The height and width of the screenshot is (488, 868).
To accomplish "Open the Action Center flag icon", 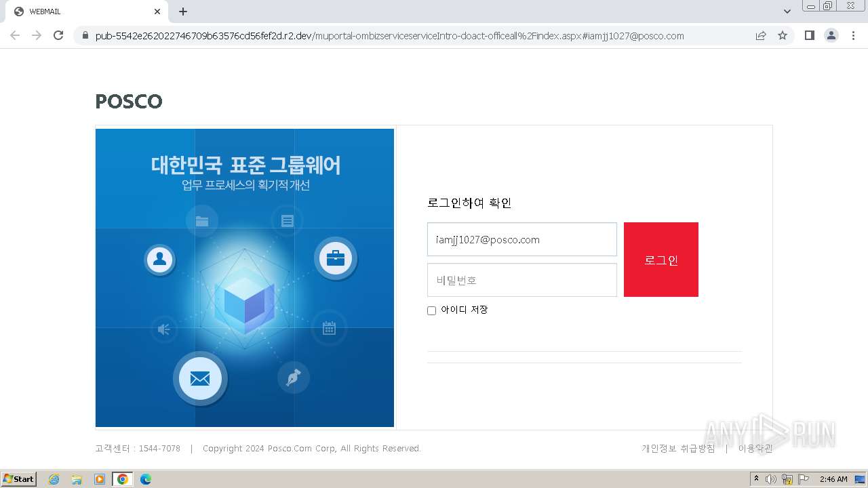I will click(x=804, y=479).
